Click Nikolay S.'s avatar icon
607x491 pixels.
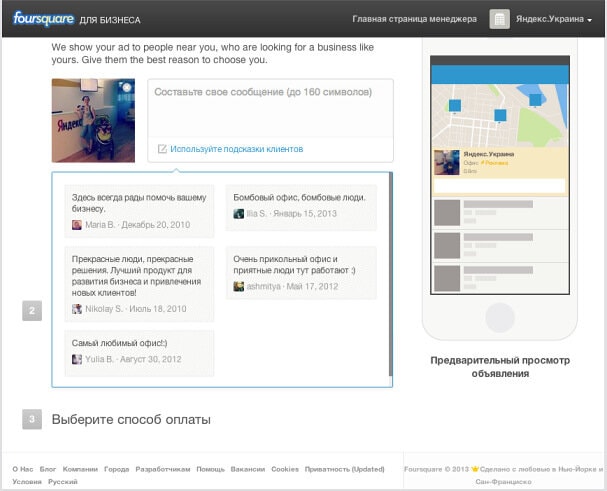77,309
